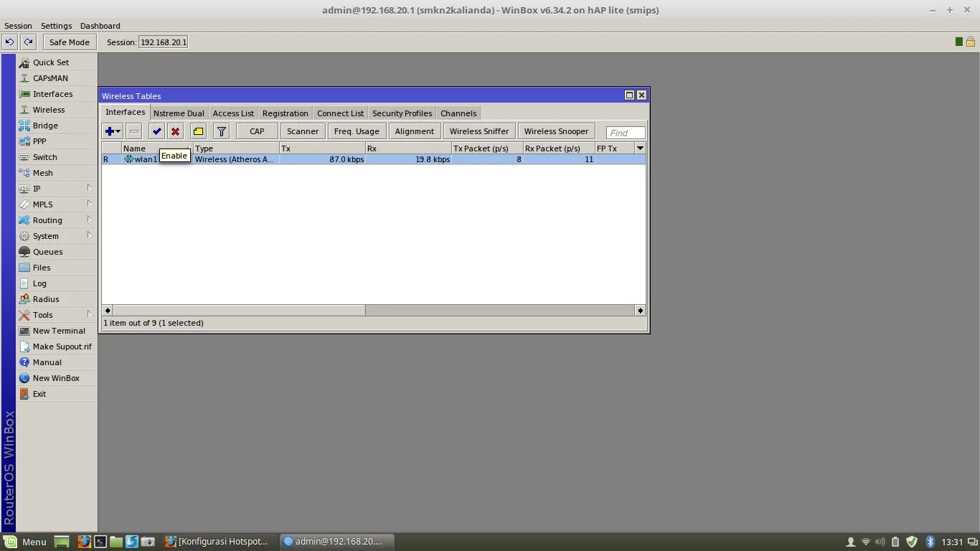The height and width of the screenshot is (551, 980).
Task: Click the Bluetooth tray icon
Action: 930,542
